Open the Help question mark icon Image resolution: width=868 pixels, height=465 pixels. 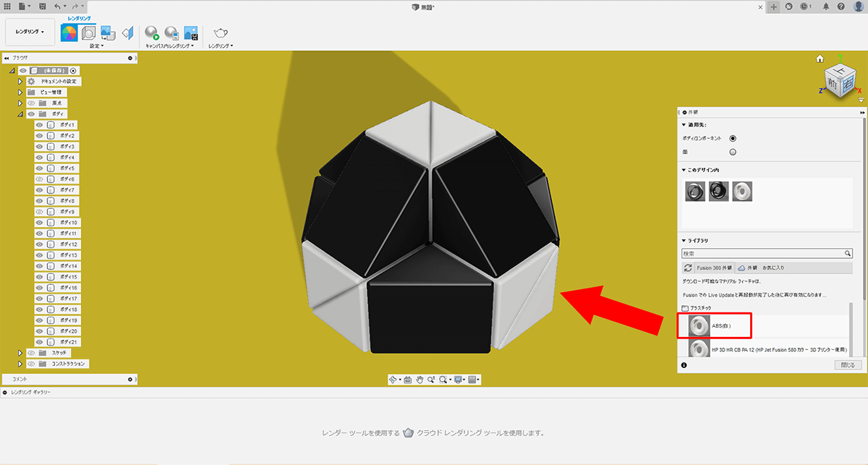click(841, 6)
